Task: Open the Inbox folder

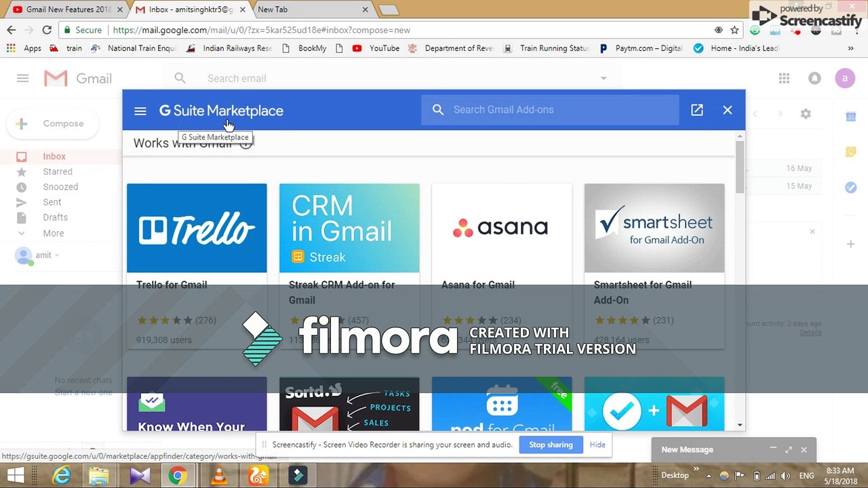Action: (x=54, y=156)
